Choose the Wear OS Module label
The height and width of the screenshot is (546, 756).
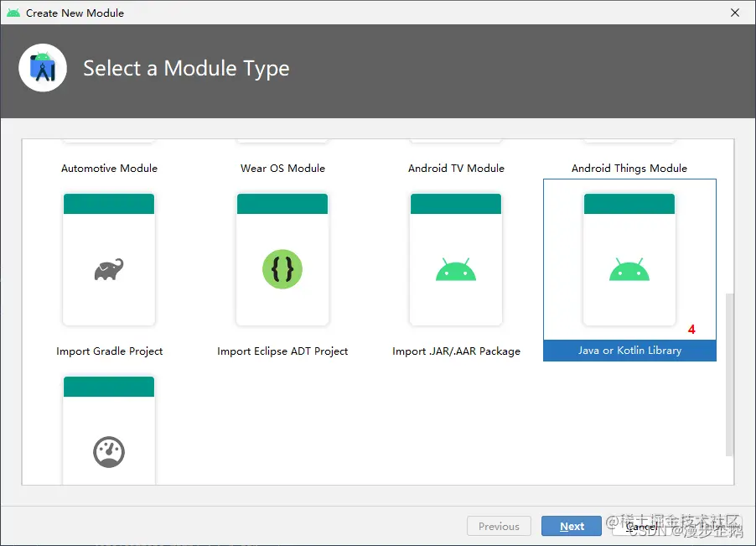tap(282, 169)
